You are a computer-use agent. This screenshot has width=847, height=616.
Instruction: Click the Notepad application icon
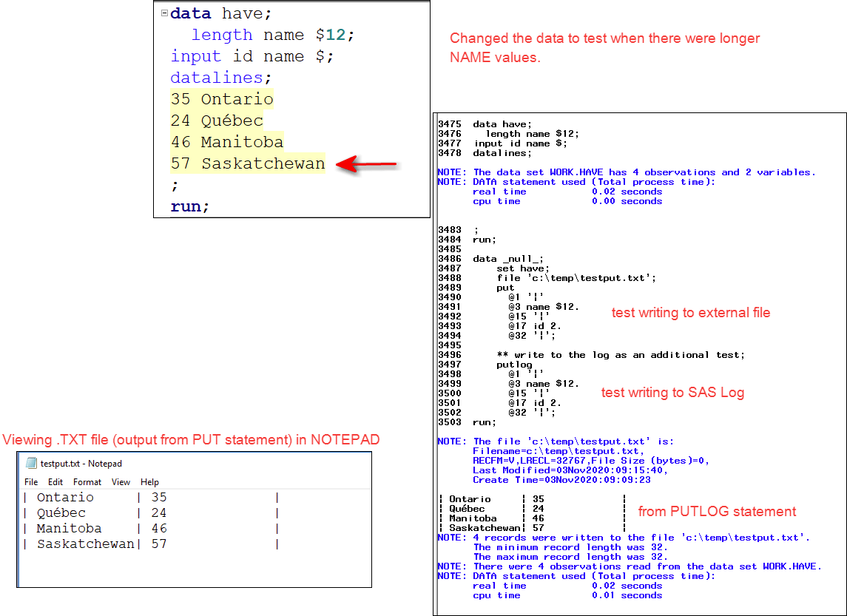pyautogui.click(x=30, y=461)
